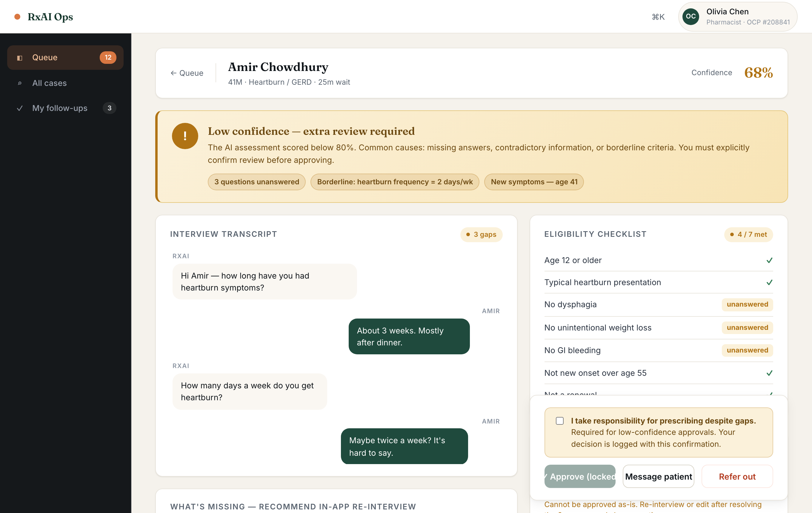The width and height of the screenshot is (812, 513).
Task: Click the follow-ups count badge 3
Action: pos(109,108)
